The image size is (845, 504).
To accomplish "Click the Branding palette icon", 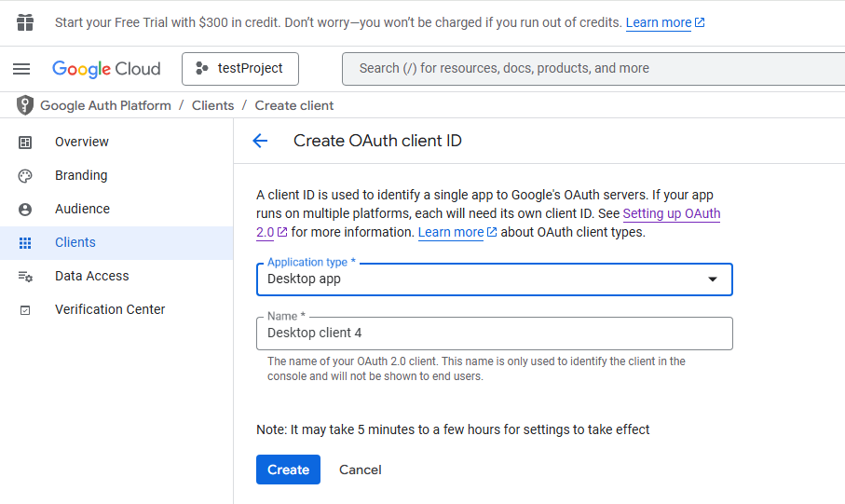I will [x=25, y=176].
